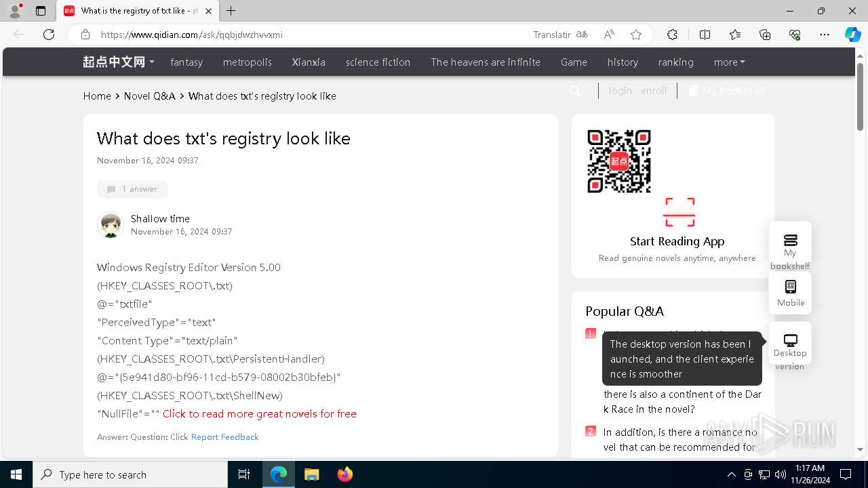Expand the 'more' navigation dropdown
Viewport: 868px width, 488px height.
(x=729, y=62)
